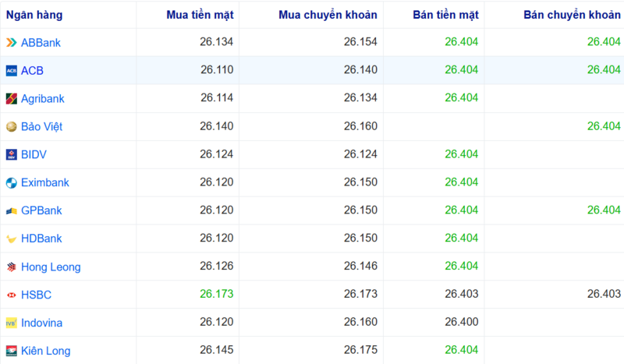
Task: Select HSBC cash sell value 26.403
Action: coord(462,294)
